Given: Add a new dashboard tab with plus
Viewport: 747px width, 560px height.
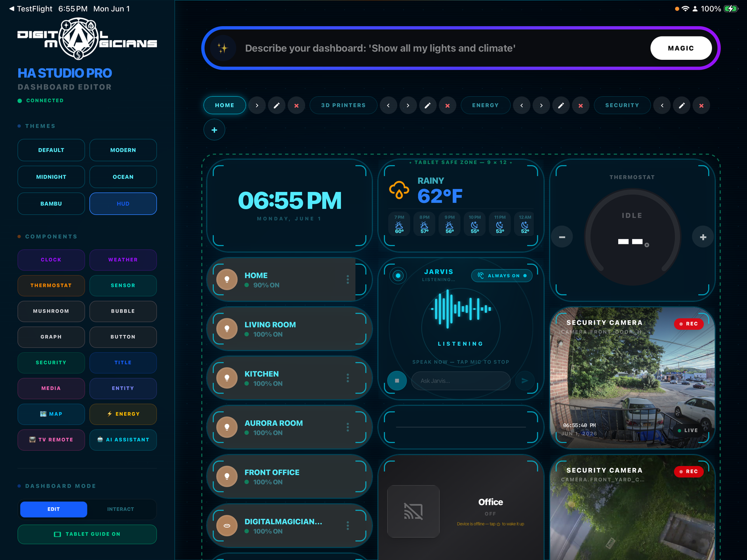Looking at the screenshot, I should [214, 130].
